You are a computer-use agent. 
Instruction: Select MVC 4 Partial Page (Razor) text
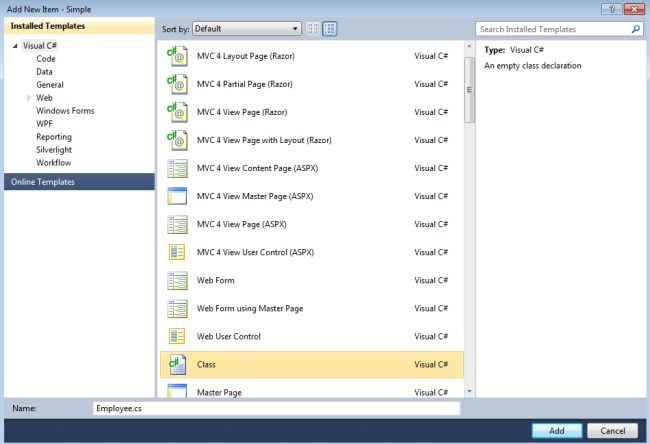pyautogui.click(x=245, y=84)
